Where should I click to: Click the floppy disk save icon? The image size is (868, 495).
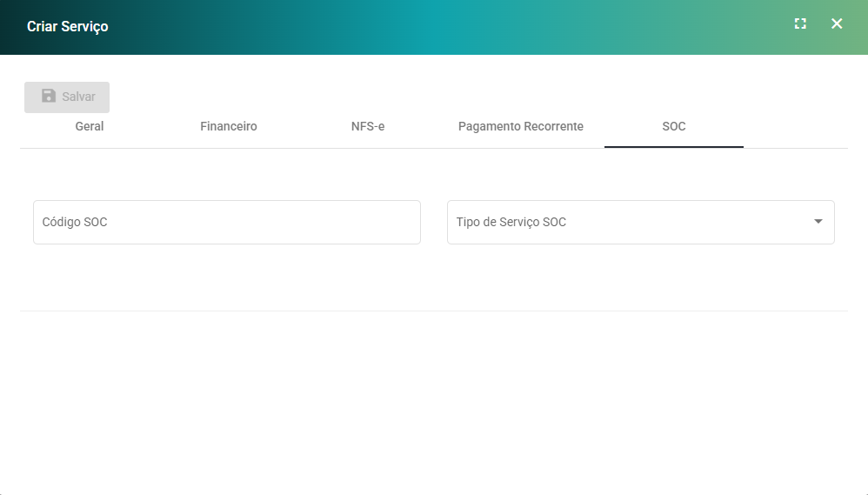click(49, 97)
